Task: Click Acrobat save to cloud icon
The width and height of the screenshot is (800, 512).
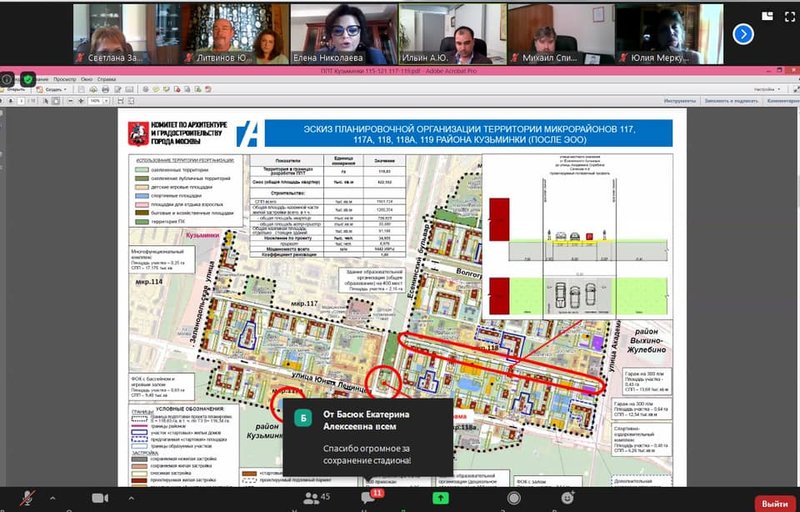Action: click(93, 89)
